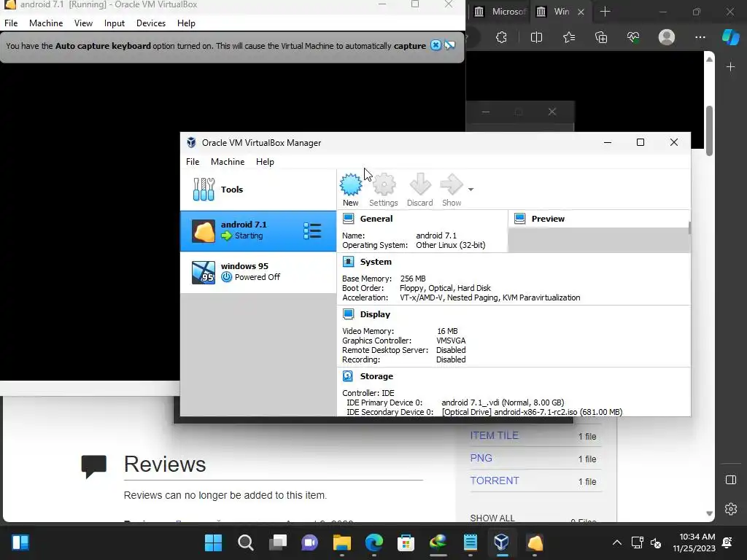747x560 pixels.
Task: Open taskbar Search
Action: 245,542
